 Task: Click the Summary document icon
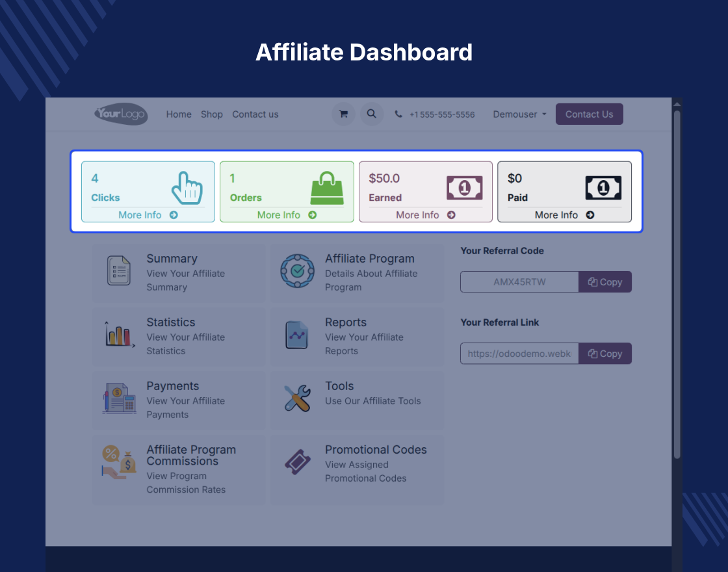[119, 270]
